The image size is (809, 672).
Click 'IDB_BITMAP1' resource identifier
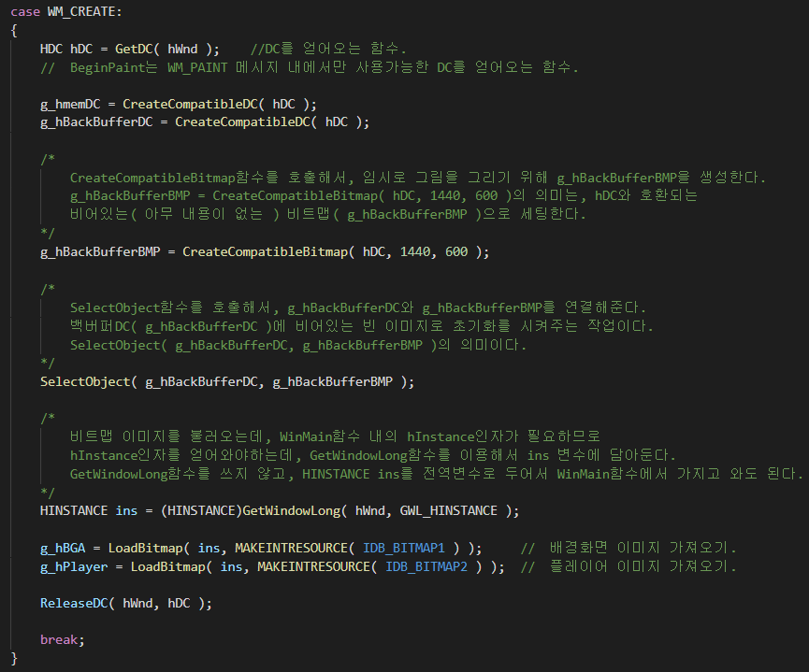[x=403, y=548]
